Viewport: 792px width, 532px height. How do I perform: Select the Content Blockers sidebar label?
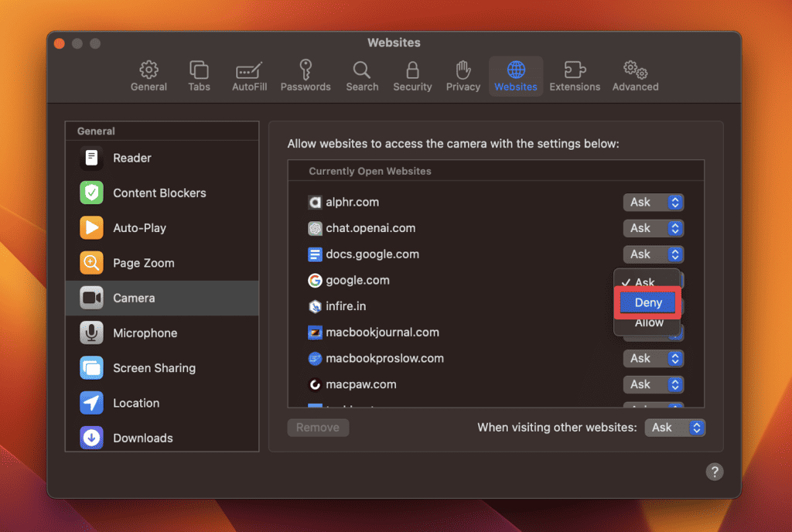click(159, 193)
